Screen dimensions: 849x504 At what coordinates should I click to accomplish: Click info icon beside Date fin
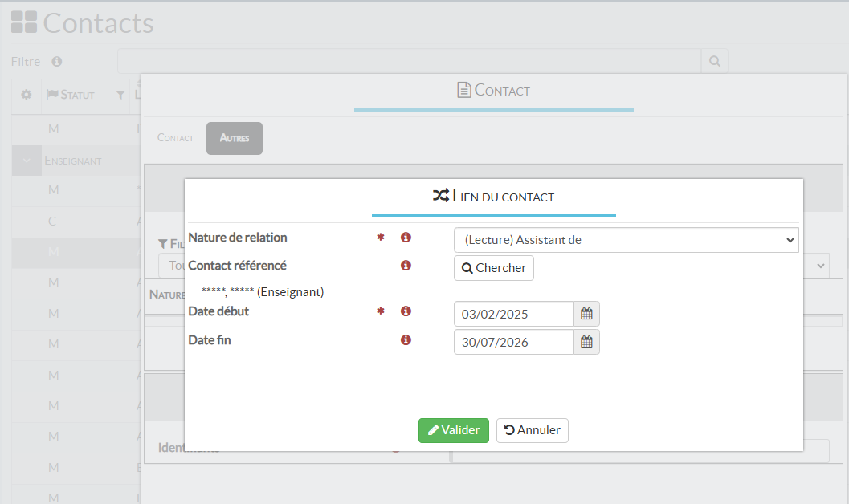pyautogui.click(x=406, y=340)
